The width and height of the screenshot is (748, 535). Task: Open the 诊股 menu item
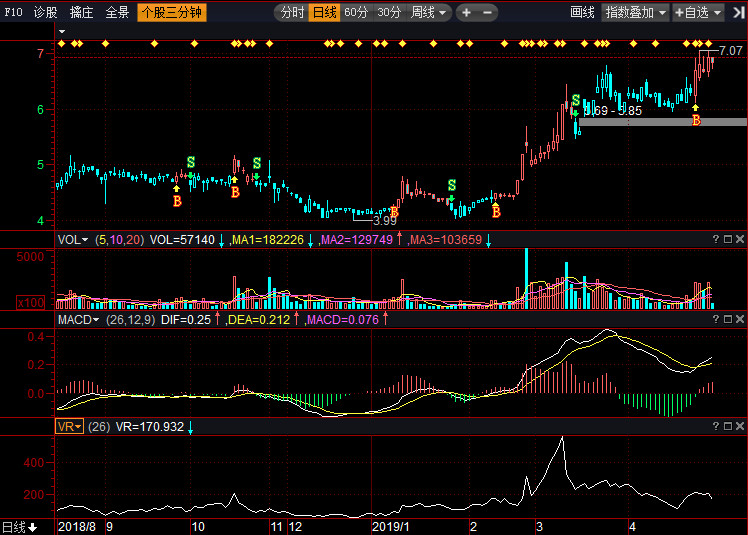46,13
